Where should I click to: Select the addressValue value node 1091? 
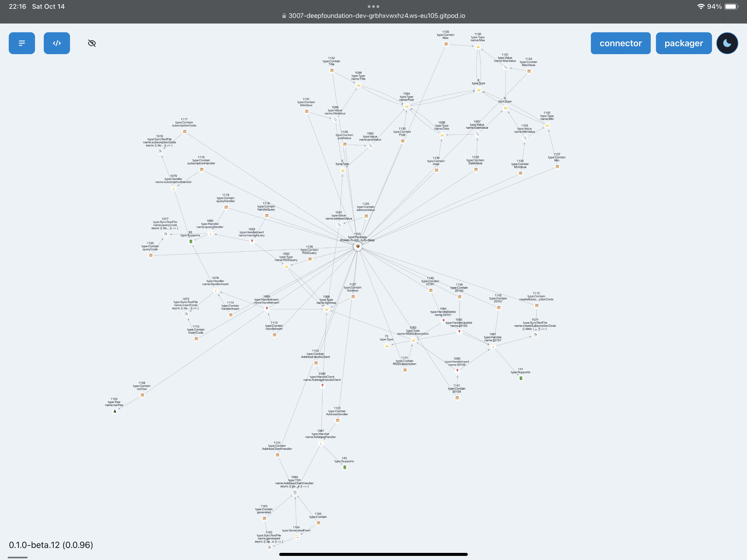339,224
